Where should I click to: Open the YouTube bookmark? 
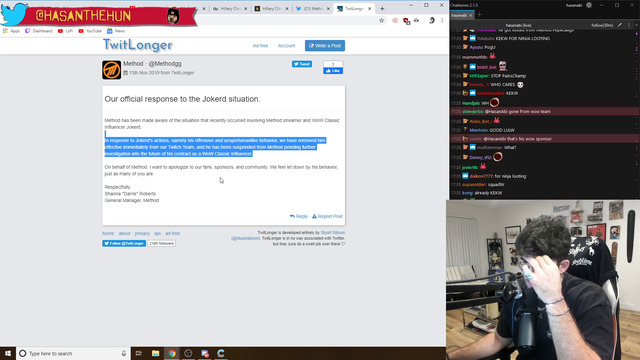90,31
